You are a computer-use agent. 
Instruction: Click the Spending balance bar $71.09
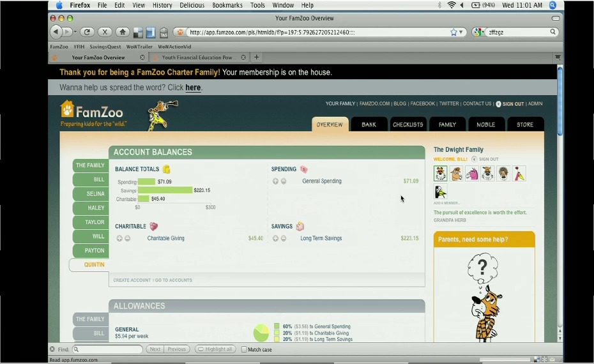click(x=147, y=182)
